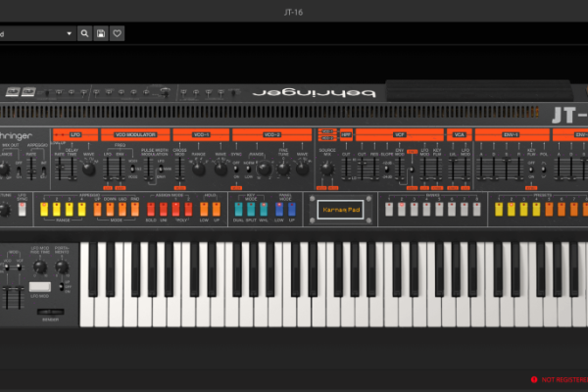This screenshot has height=392, width=588.
Task: Click the VCO-2 fine tune knob
Action: [x=283, y=170]
